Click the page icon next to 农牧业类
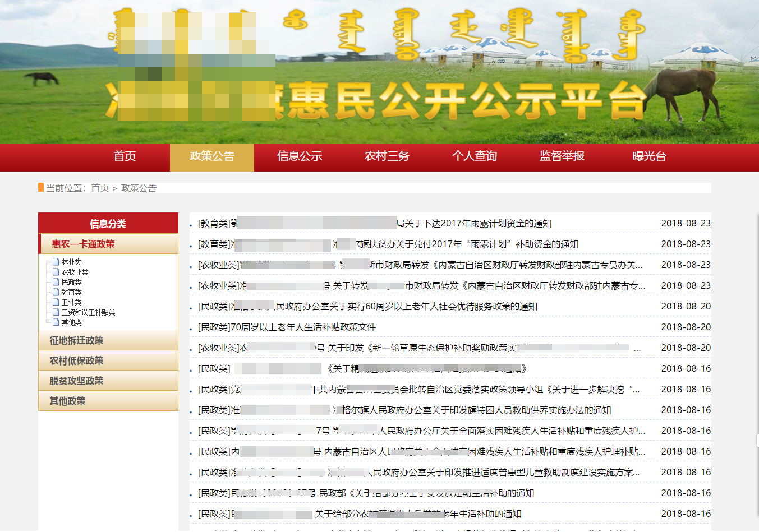The width and height of the screenshot is (759, 532). tap(56, 272)
